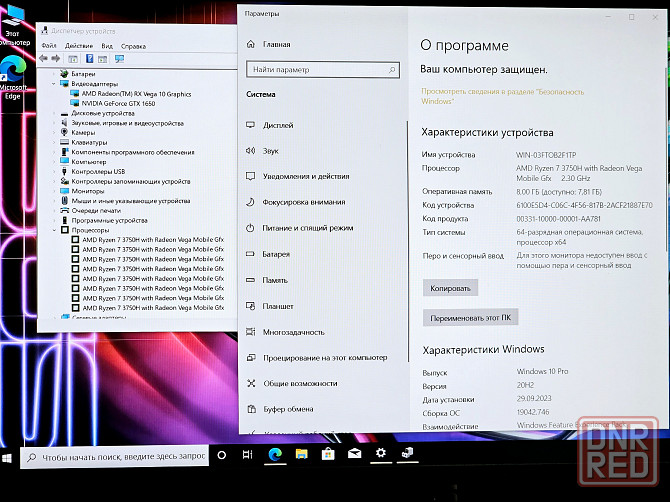Open Действие menu in Device Manager
This screenshot has height=502, width=670.
click(79, 46)
